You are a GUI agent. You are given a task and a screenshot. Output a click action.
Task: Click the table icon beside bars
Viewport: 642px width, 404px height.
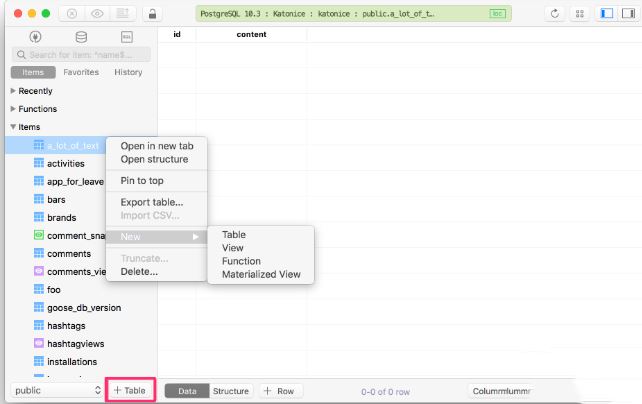[x=38, y=199]
